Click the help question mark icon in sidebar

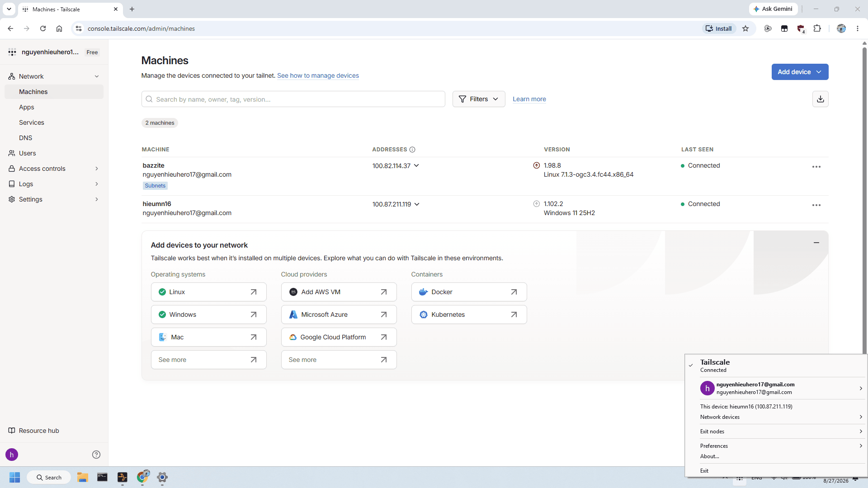click(x=96, y=455)
